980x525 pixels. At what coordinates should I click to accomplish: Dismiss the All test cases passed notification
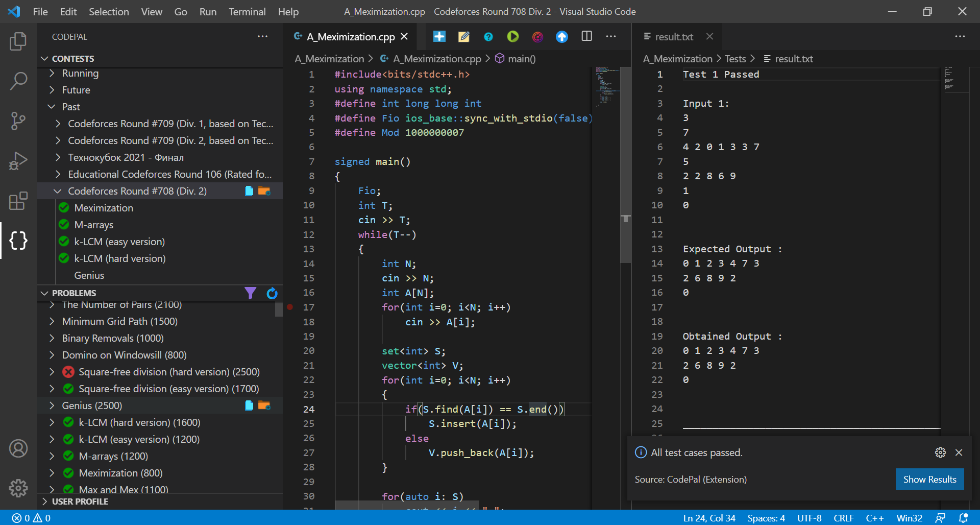[x=959, y=452]
